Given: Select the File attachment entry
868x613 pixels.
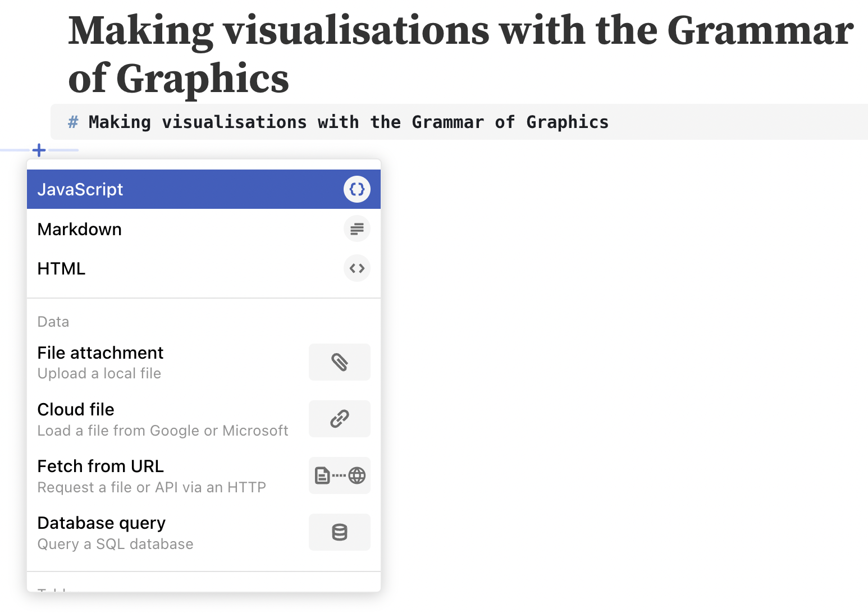Looking at the screenshot, I should point(100,353).
